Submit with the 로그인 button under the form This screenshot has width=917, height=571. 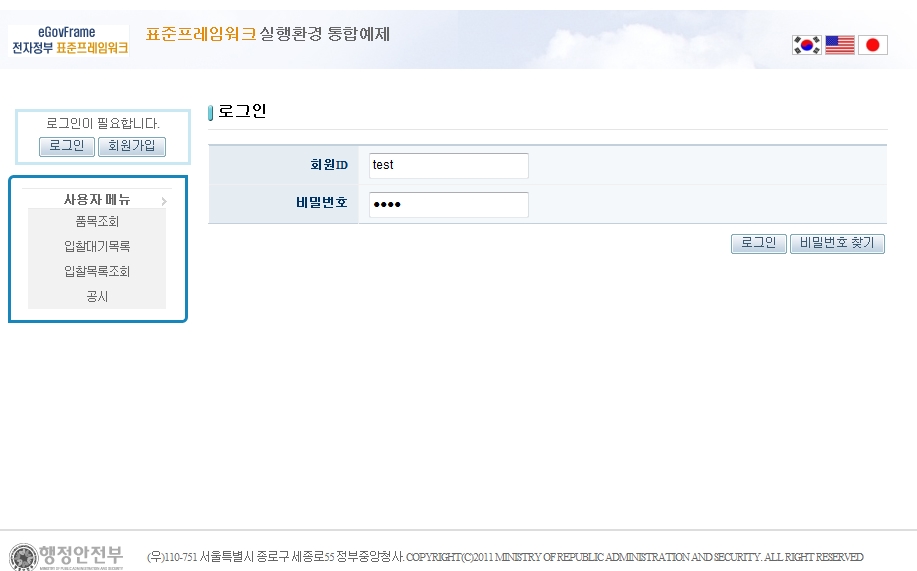pyautogui.click(x=758, y=243)
